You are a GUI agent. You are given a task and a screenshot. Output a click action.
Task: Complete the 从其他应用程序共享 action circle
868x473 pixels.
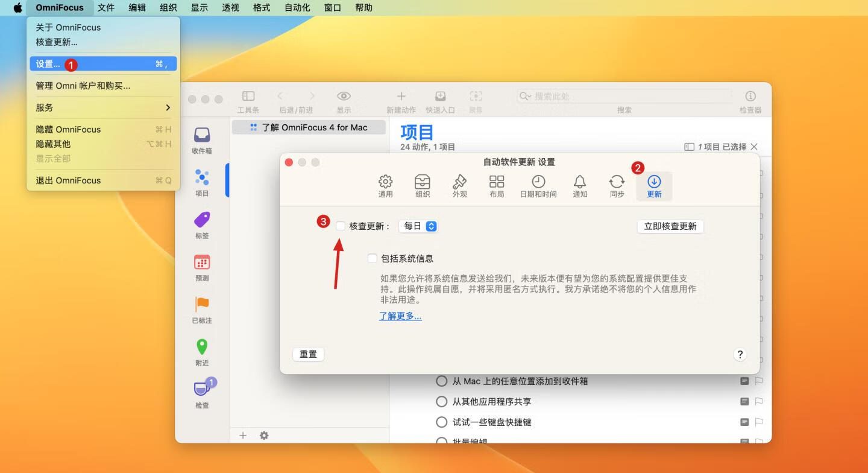point(442,402)
